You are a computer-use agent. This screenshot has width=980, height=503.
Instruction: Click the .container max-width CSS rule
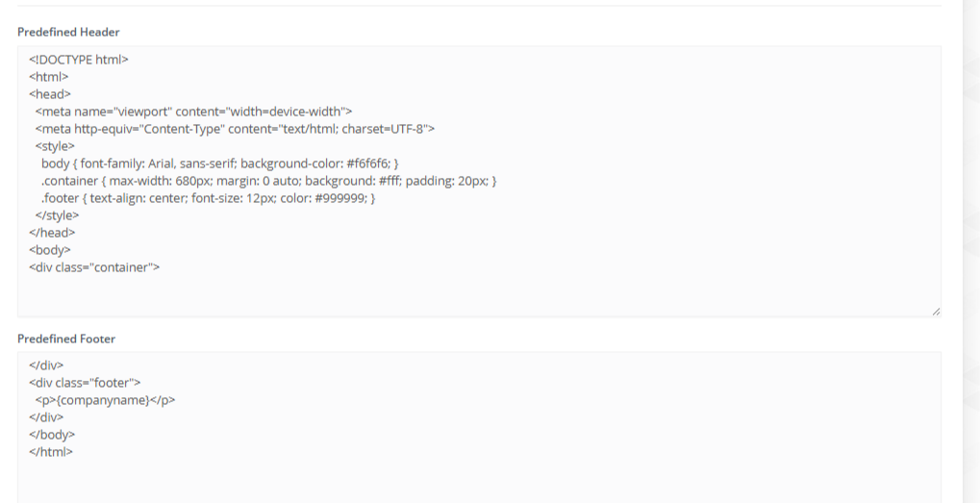(x=268, y=181)
